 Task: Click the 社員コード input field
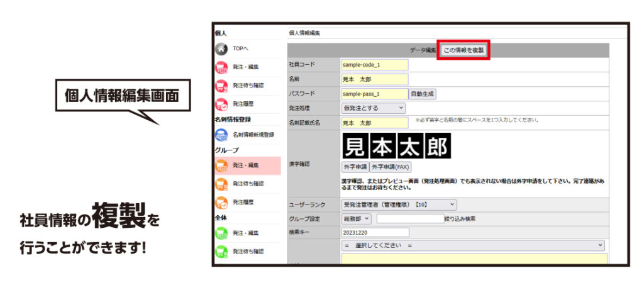pos(374,65)
